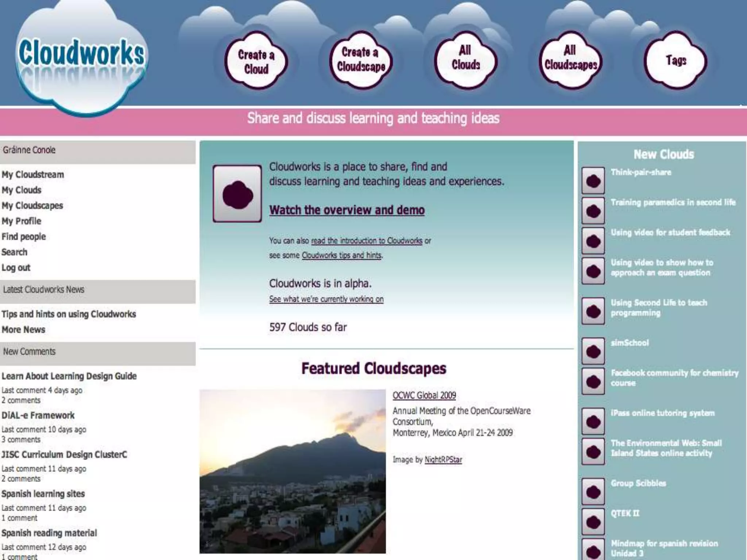Click cloud icon beside Think-pair-share
747x560 pixels.
593,180
